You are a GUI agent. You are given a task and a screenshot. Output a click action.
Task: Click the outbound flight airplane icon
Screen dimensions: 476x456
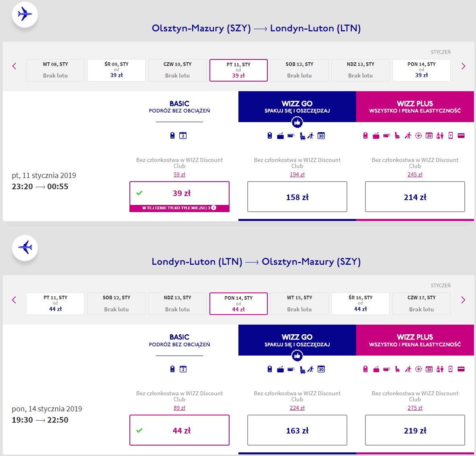tap(25, 14)
